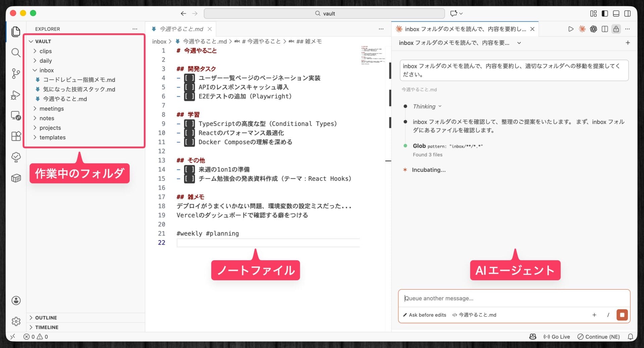Switch to the 今週やること.md editor tab
The height and width of the screenshot is (348, 644).
click(181, 29)
